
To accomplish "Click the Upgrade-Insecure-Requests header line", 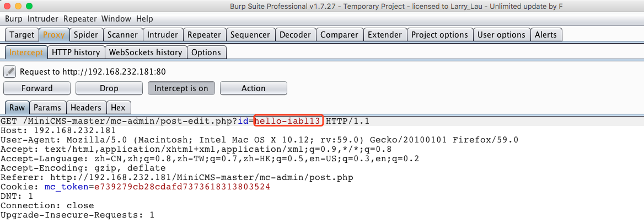I will (x=77, y=215).
